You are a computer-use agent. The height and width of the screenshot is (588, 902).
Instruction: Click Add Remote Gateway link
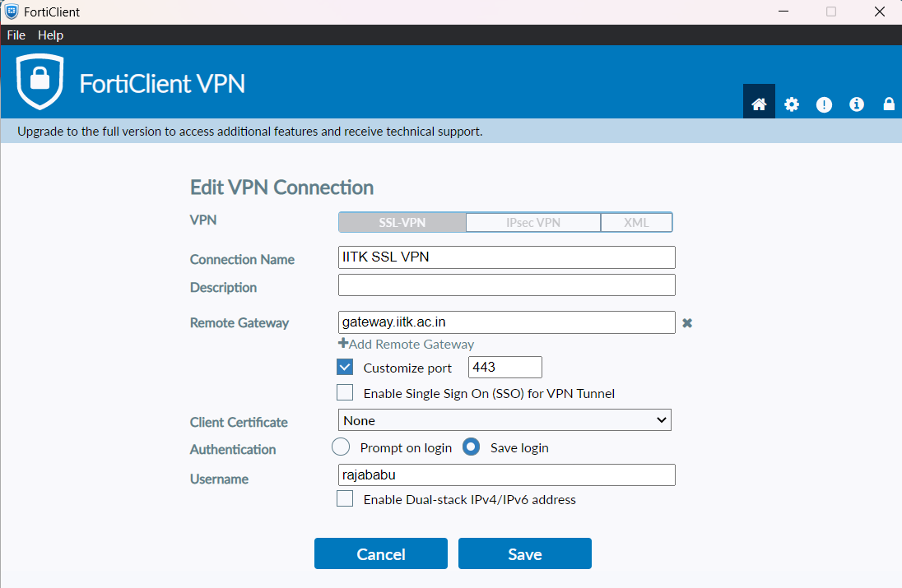(406, 344)
